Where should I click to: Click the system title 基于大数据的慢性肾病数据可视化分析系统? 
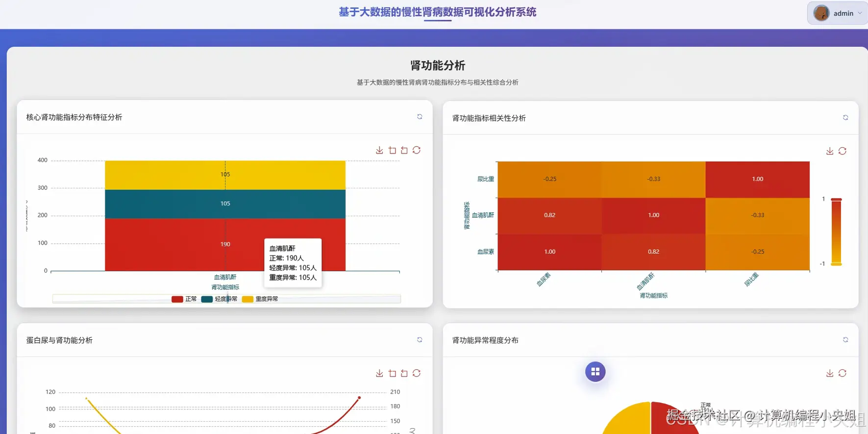click(438, 12)
